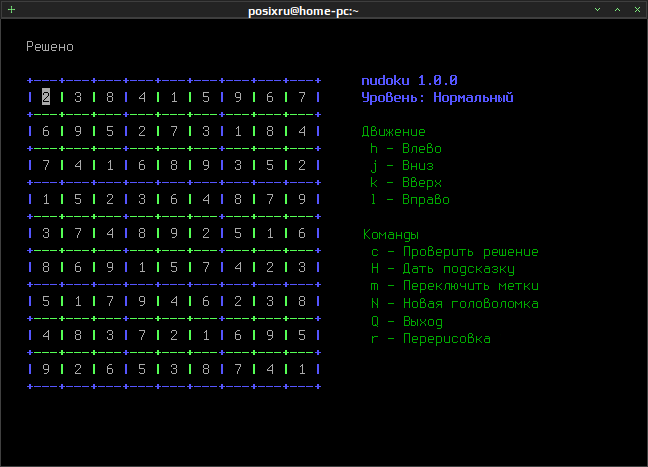Select digit 6 in the fifth grid row

tap(302, 234)
